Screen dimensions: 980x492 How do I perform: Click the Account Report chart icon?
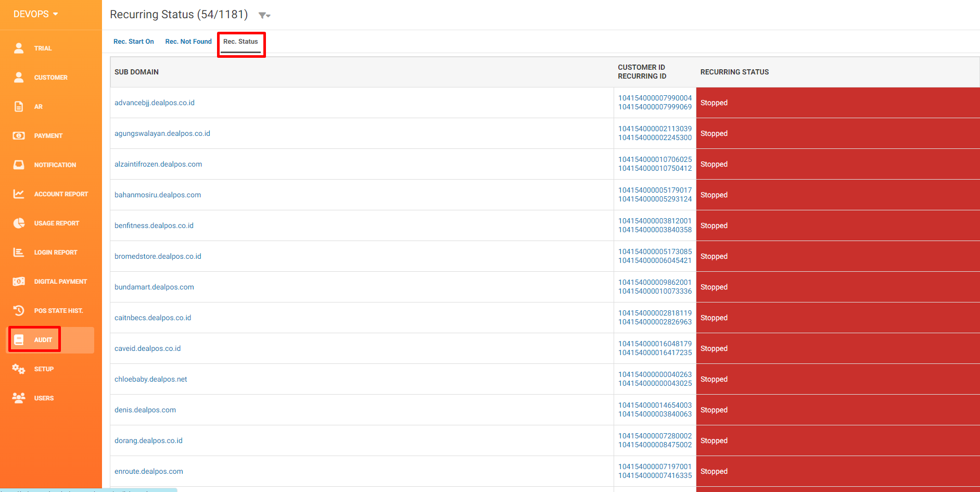coord(19,194)
